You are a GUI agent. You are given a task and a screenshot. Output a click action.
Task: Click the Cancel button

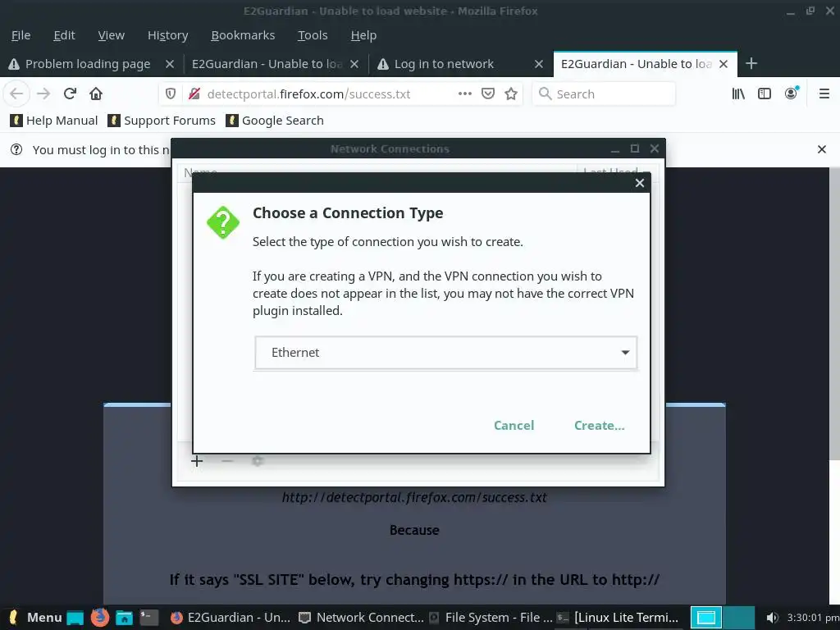coord(514,426)
